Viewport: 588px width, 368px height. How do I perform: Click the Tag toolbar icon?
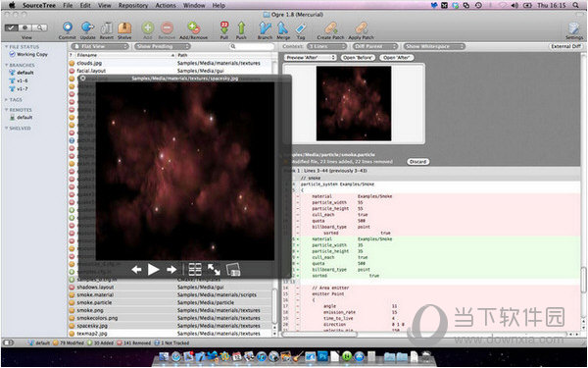(x=301, y=27)
